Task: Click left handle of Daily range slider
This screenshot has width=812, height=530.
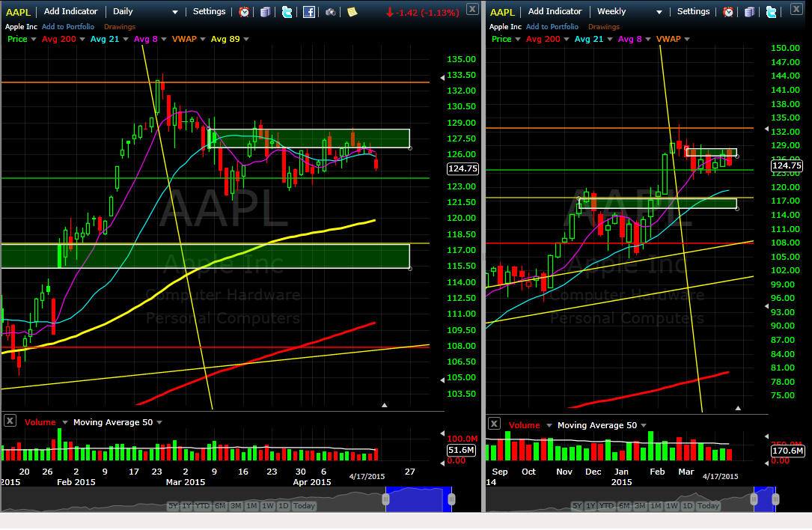Action: [x=386, y=499]
